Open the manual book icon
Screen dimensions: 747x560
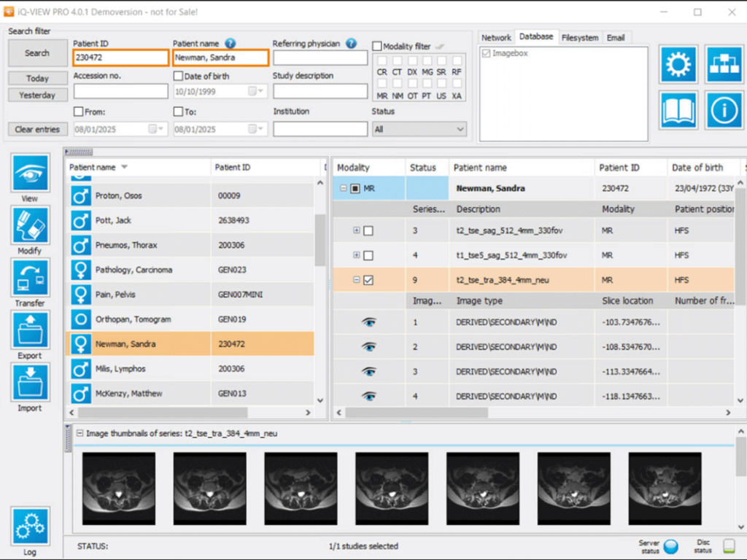678,110
